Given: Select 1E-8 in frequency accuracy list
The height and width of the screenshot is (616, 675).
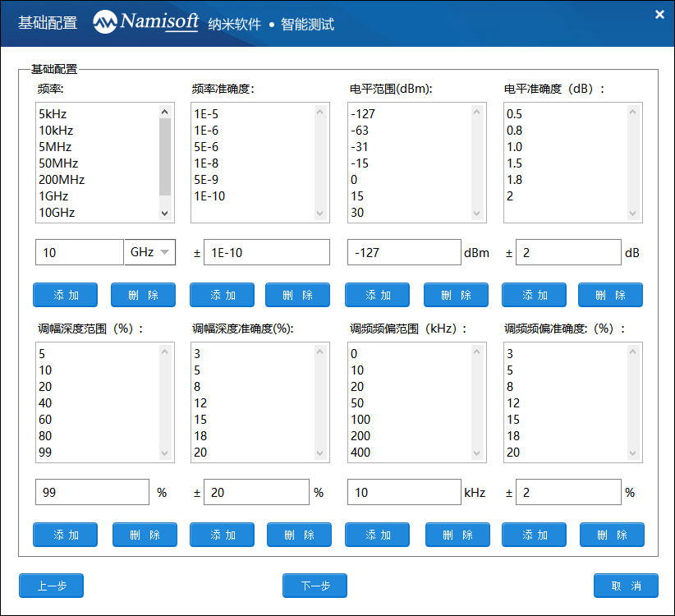Looking at the screenshot, I should (206, 163).
